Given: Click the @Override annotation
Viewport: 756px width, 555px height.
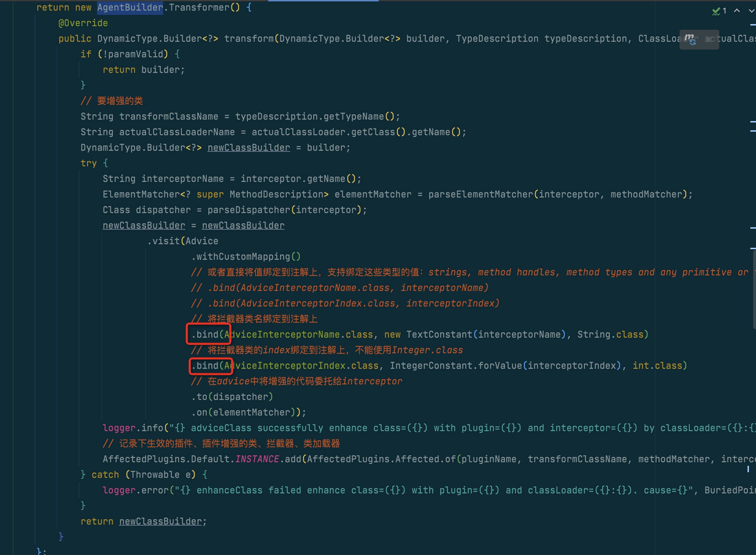Looking at the screenshot, I should pos(83,23).
